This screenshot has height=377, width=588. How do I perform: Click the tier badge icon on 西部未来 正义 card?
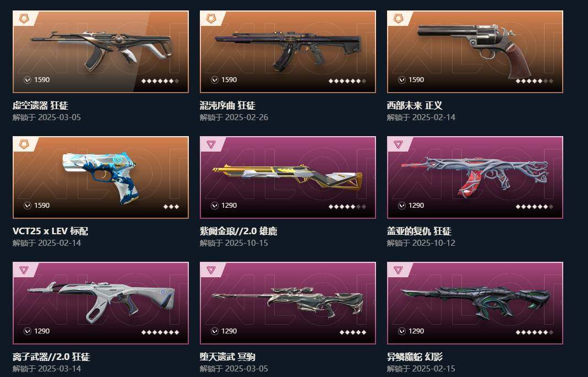click(398, 18)
